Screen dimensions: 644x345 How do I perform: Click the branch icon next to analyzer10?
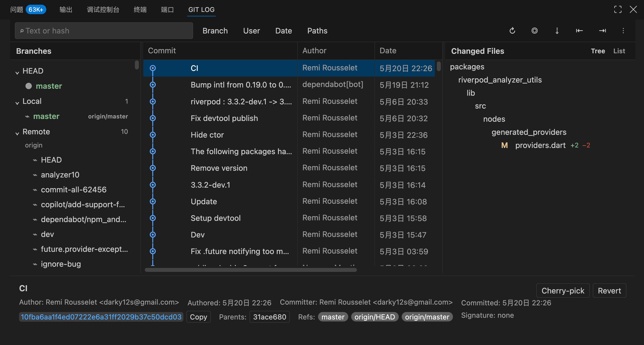tap(35, 175)
